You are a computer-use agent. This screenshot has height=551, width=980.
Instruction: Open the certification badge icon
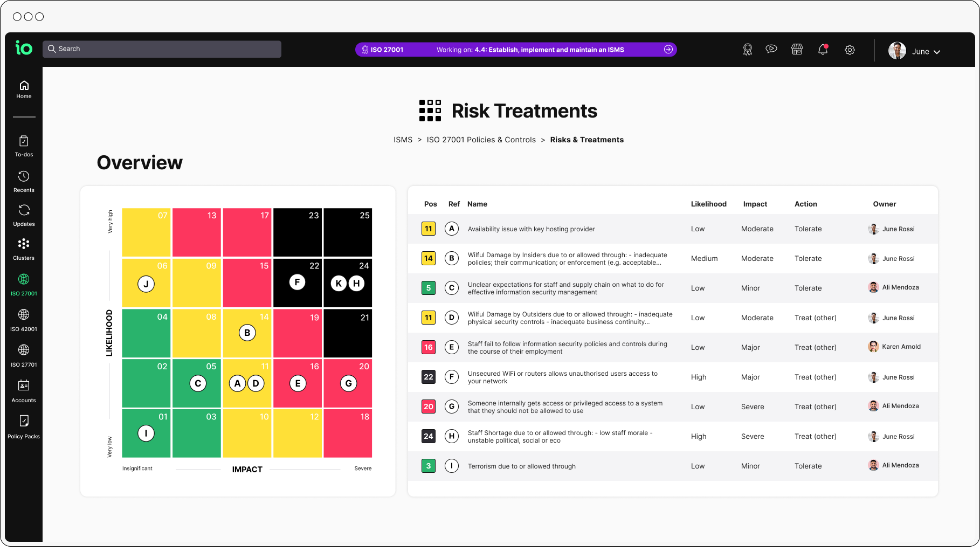click(748, 49)
